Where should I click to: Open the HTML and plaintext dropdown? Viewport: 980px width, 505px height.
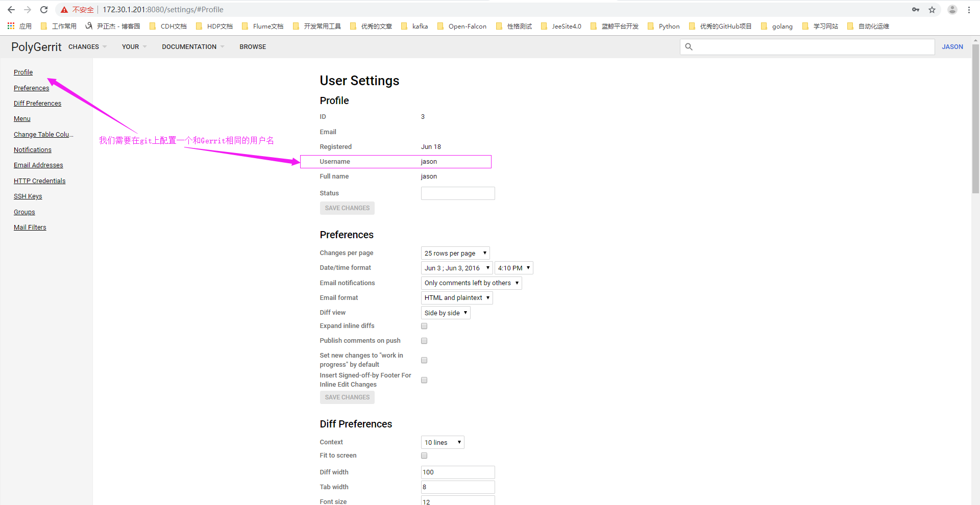click(x=457, y=298)
